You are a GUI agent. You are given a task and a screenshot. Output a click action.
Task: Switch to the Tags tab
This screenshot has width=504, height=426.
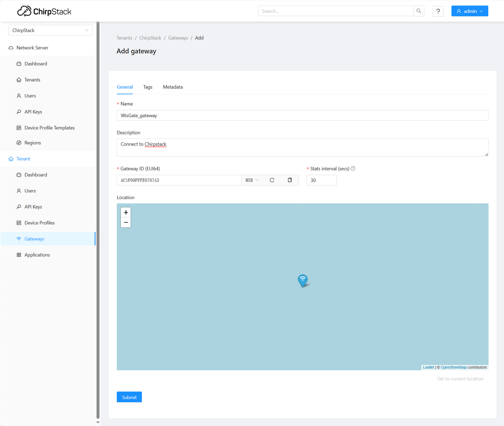pyautogui.click(x=148, y=87)
